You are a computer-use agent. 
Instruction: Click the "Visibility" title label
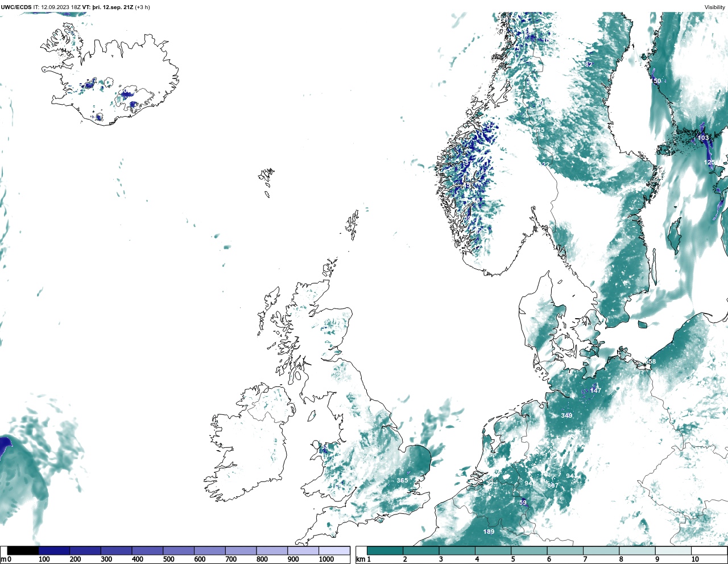[x=715, y=7]
